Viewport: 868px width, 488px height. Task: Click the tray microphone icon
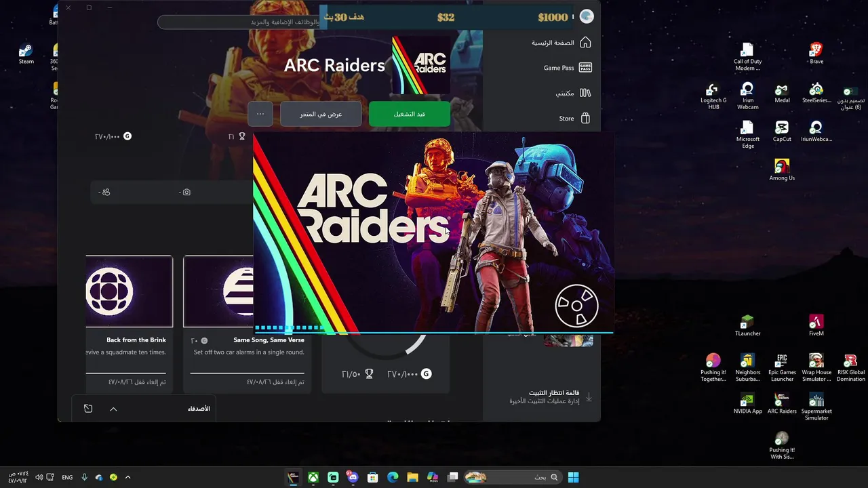[x=84, y=477]
